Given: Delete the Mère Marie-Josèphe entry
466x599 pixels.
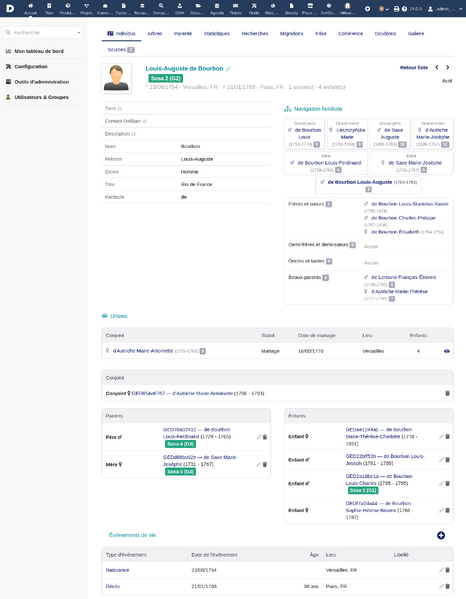Looking at the screenshot, I should pyautogui.click(x=265, y=465).
